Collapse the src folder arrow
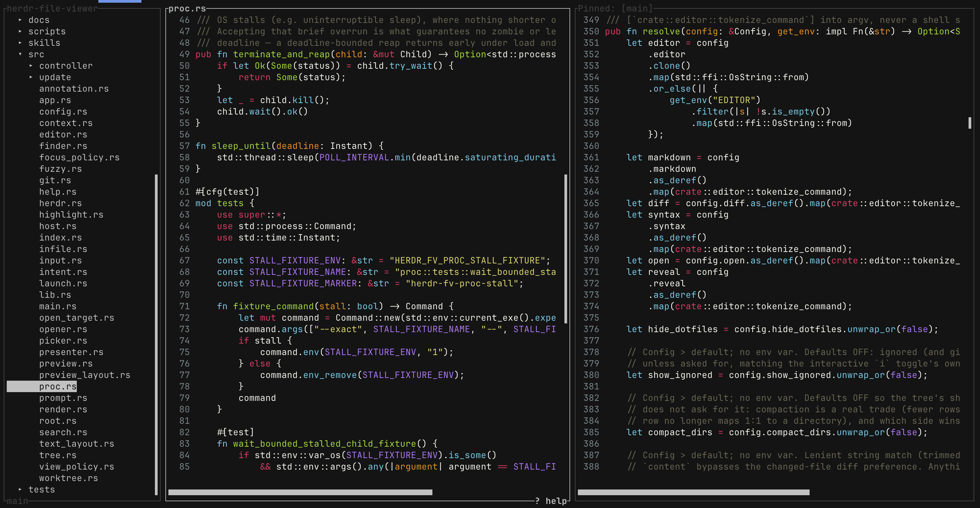Screen dimensions: 980x508 tap(20, 54)
